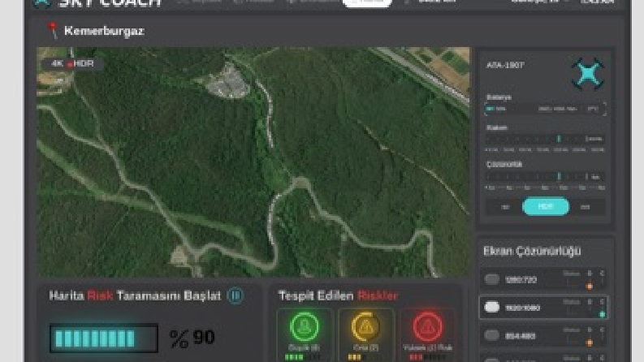Click the %90 progress value
The image size is (644, 362).
[x=192, y=338]
